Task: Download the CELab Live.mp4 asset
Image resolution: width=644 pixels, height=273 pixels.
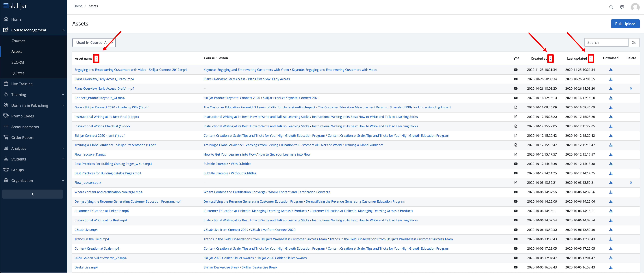Action: [x=611, y=230]
